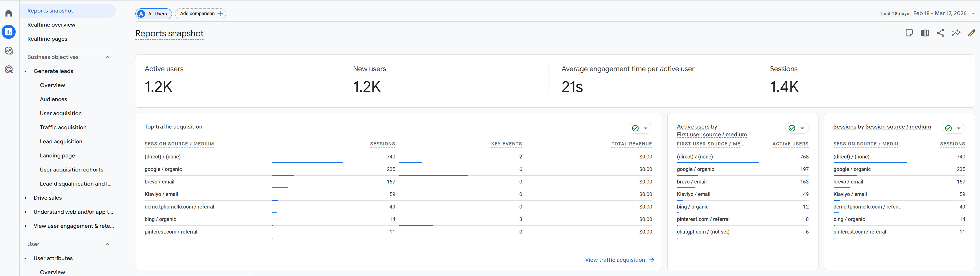Collapse the User section in the sidebar
980x276 pixels.
tap(108, 244)
